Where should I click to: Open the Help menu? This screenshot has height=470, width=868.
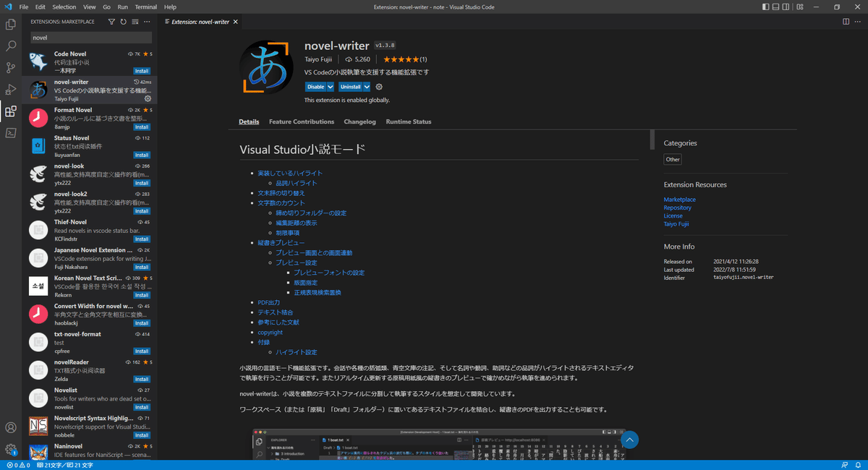point(170,7)
